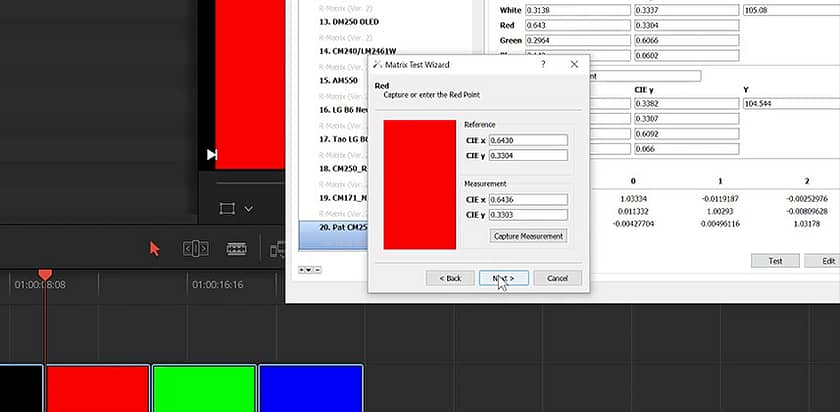The height and width of the screenshot is (412, 840).
Task: Cancel the Matrix Test Wizard
Action: (x=557, y=278)
